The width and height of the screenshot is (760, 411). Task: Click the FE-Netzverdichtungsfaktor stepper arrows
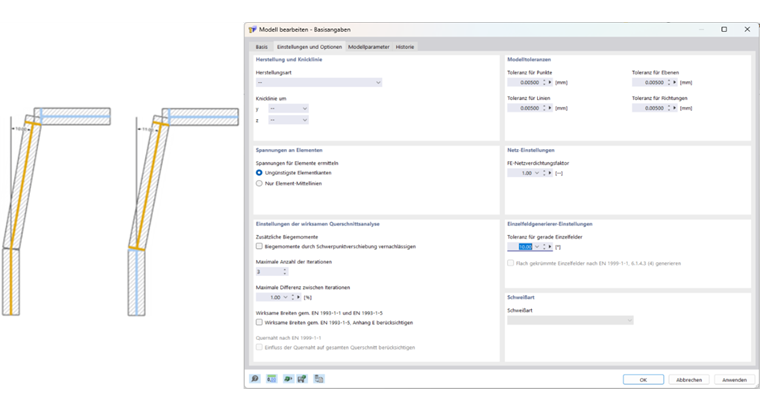544,173
